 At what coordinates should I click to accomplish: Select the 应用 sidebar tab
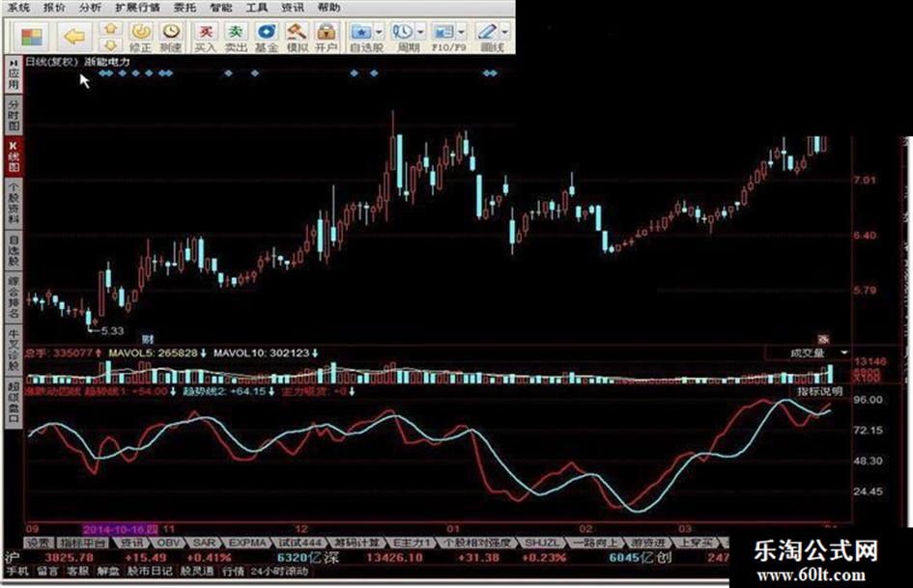tap(14, 74)
